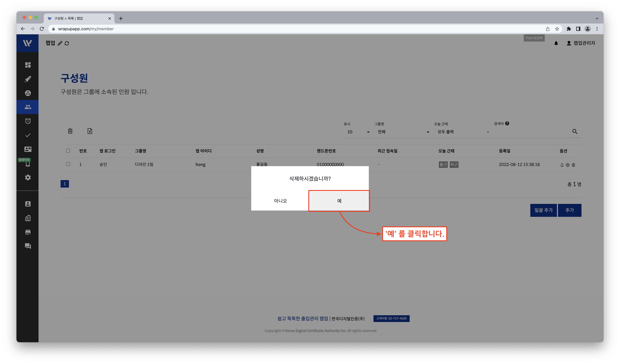Click the Chrome profile avatar
The image size is (620, 364).
[588, 29]
